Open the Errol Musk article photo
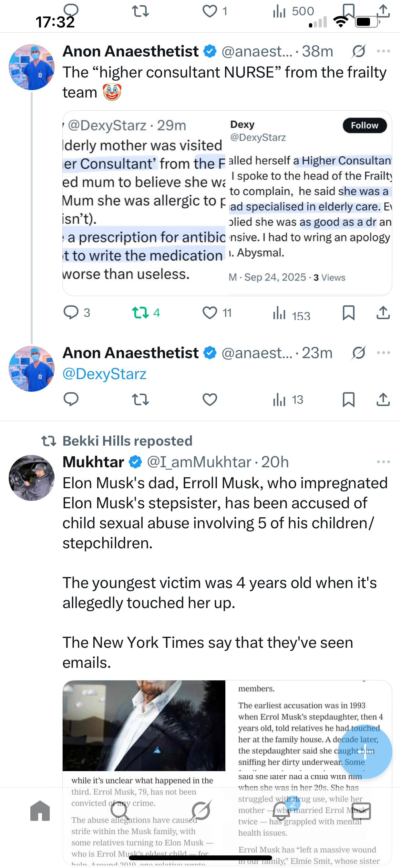The width and height of the screenshot is (401, 868). tap(144, 725)
